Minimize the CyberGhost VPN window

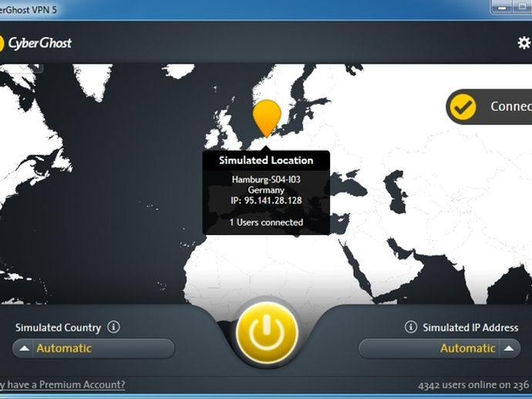point(502,7)
